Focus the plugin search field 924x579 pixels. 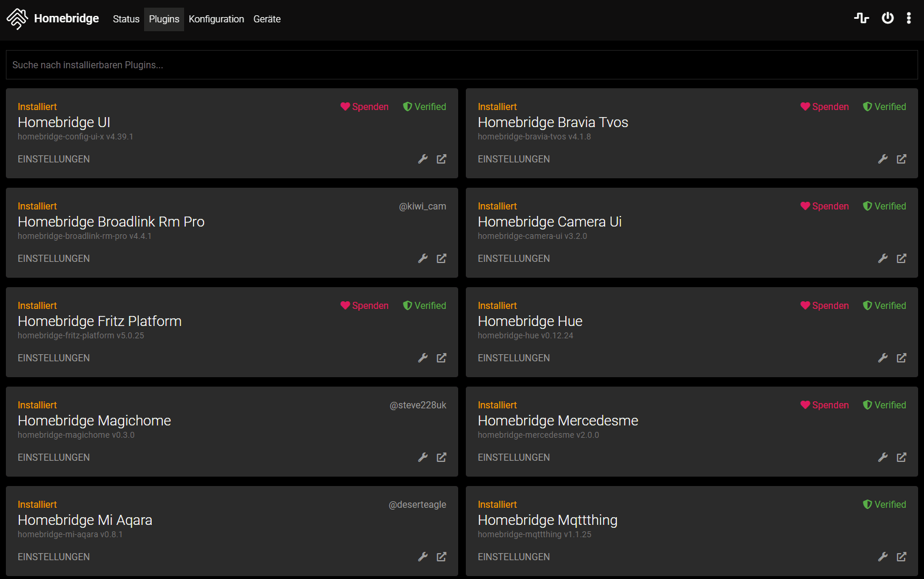(x=462, y=65)
